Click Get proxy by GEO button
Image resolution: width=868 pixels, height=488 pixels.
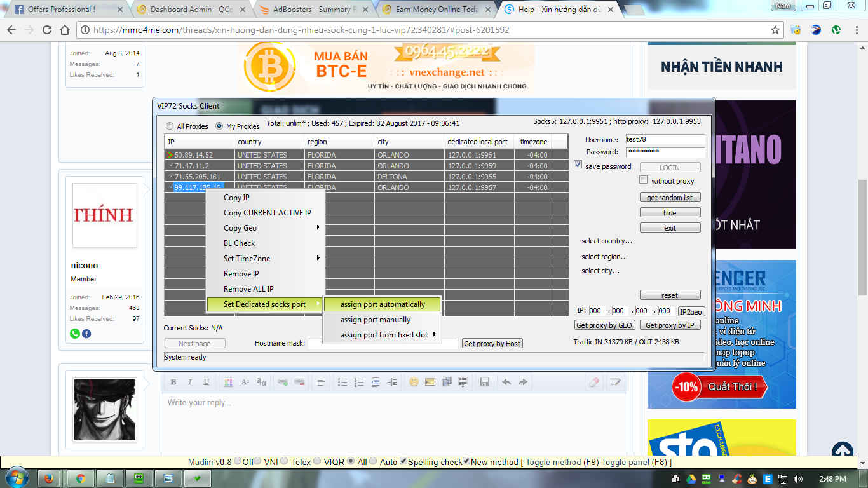[604, 325]
